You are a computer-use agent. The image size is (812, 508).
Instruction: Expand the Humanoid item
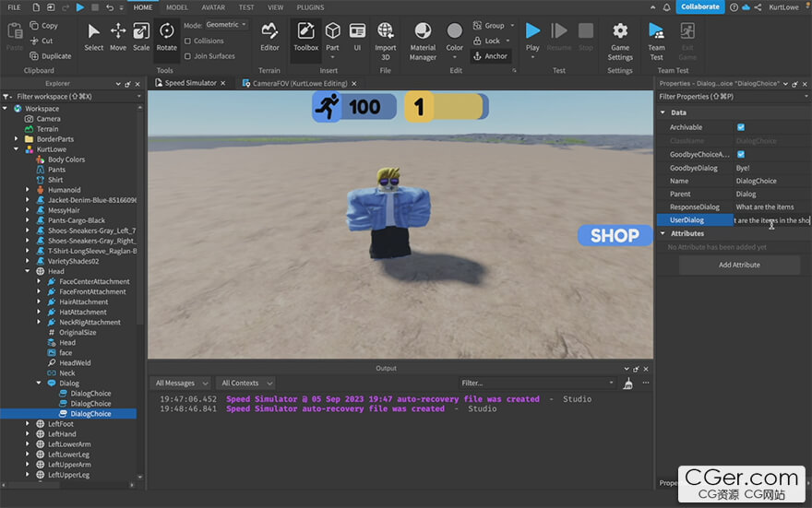click(28, 190)
